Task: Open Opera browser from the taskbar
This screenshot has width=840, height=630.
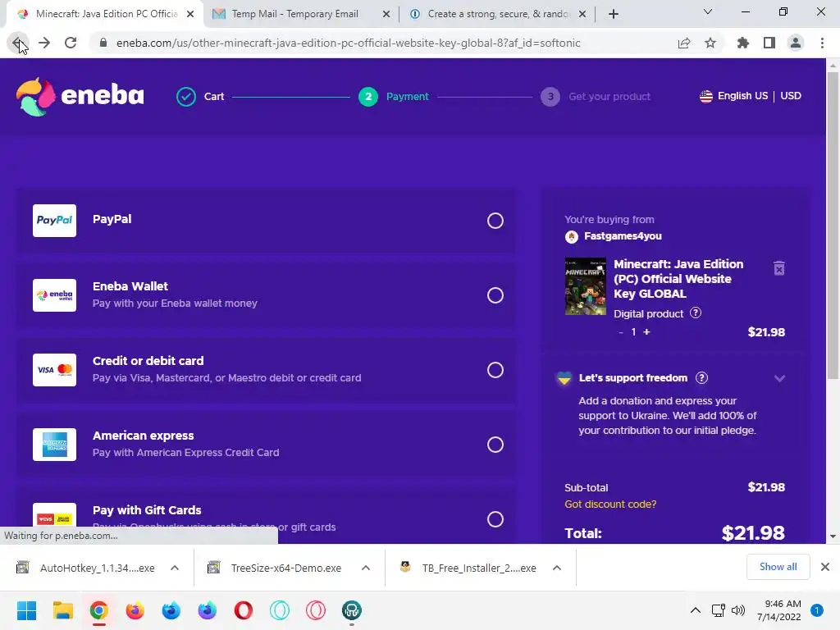Action: [x=243, y=610]
